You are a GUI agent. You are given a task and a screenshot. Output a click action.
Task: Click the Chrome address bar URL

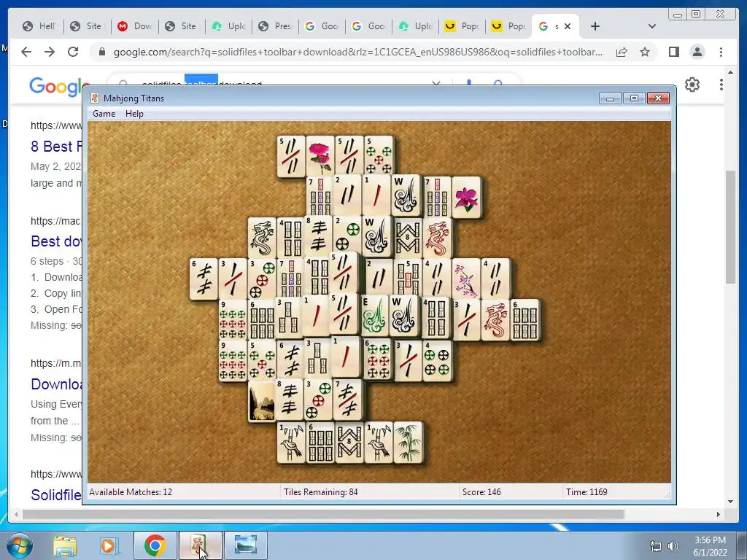pyautogui.click(x=357, y=52)
